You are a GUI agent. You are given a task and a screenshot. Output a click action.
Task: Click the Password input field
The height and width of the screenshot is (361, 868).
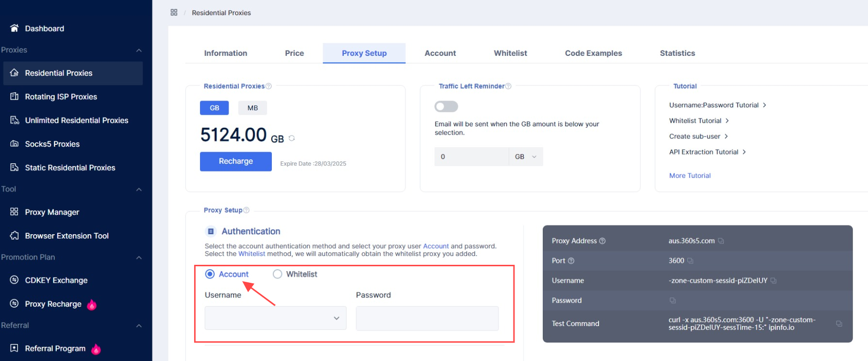[x=427, y=318]
